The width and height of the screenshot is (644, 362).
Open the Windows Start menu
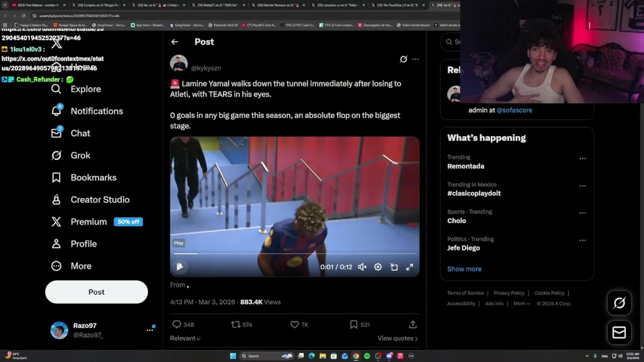click(233, 356)
